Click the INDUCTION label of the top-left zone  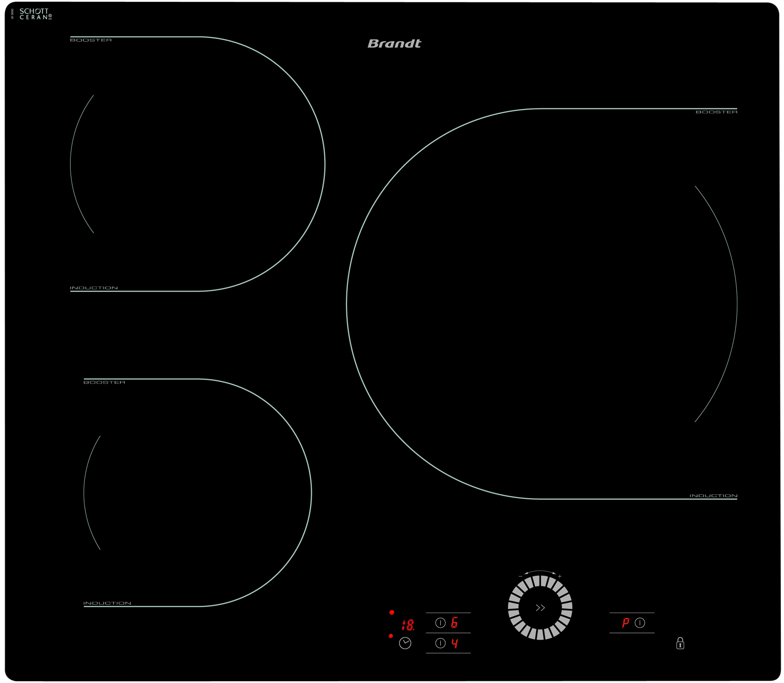94,288
